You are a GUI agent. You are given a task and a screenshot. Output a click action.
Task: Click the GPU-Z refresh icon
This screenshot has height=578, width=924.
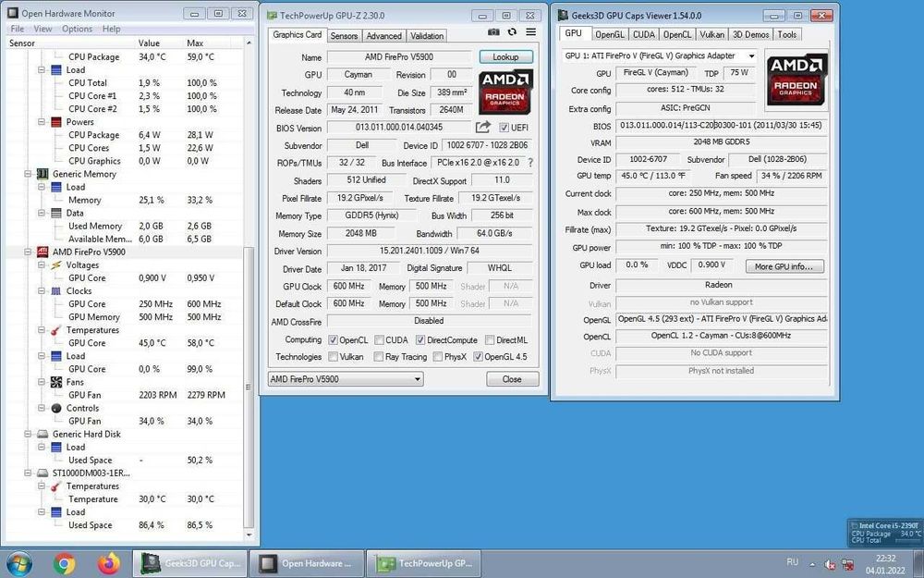pos(512,31)
